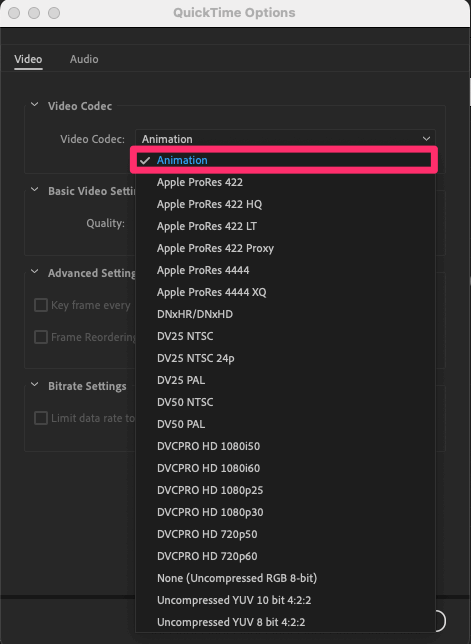Choose None (Uncompressed RGB 8-bit)
This screenshot has height=644, width=471.
pos(285,578)
